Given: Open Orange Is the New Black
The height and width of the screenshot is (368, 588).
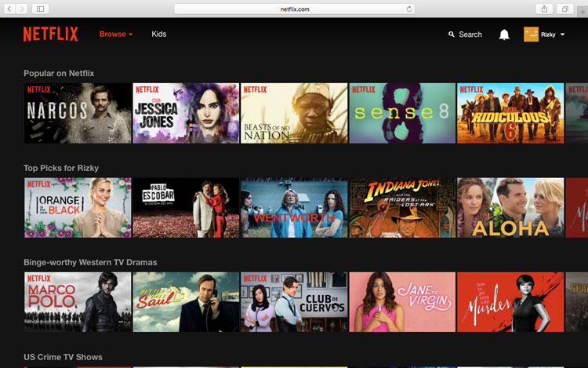Looking at the screenshot, I should pyautogui.click(x=78, y=208).
